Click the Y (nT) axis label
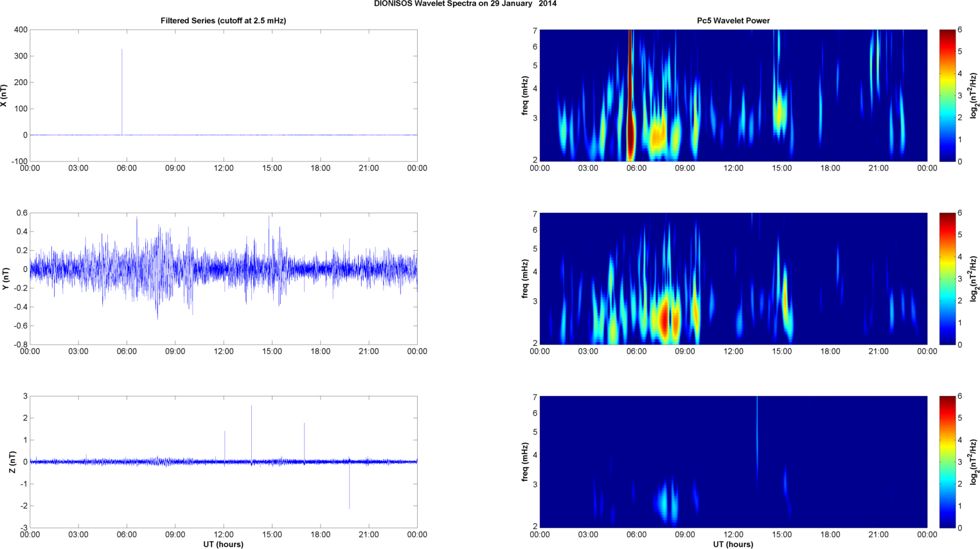 point(4,278)
